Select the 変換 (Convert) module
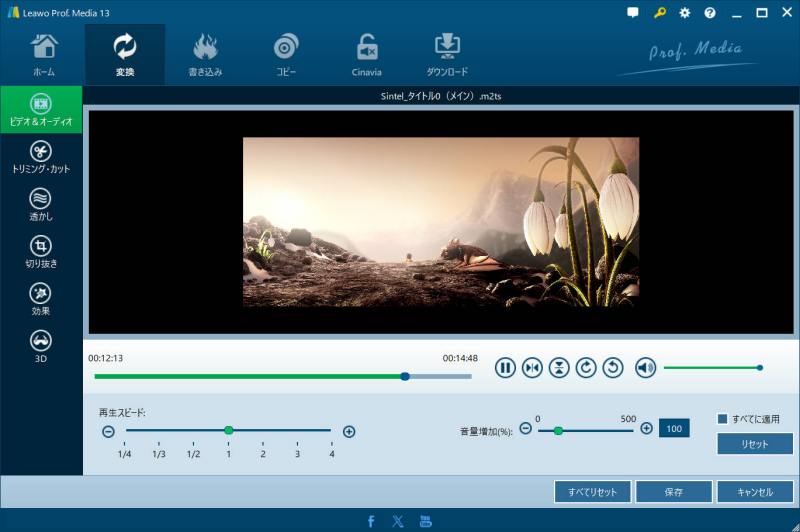The width and height of the screenshot is (800, 532). 124,55
